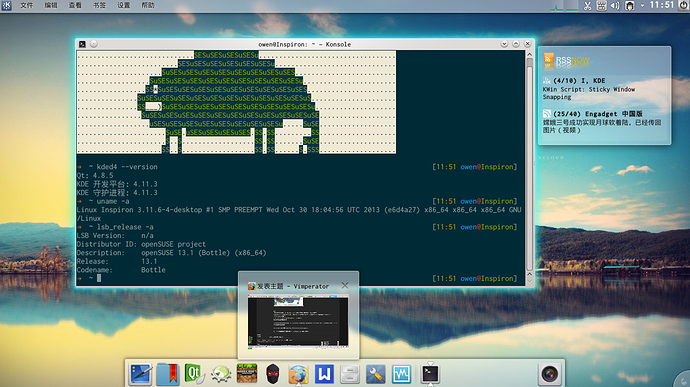Open the file cabinet dock icon

coord(350,374)
